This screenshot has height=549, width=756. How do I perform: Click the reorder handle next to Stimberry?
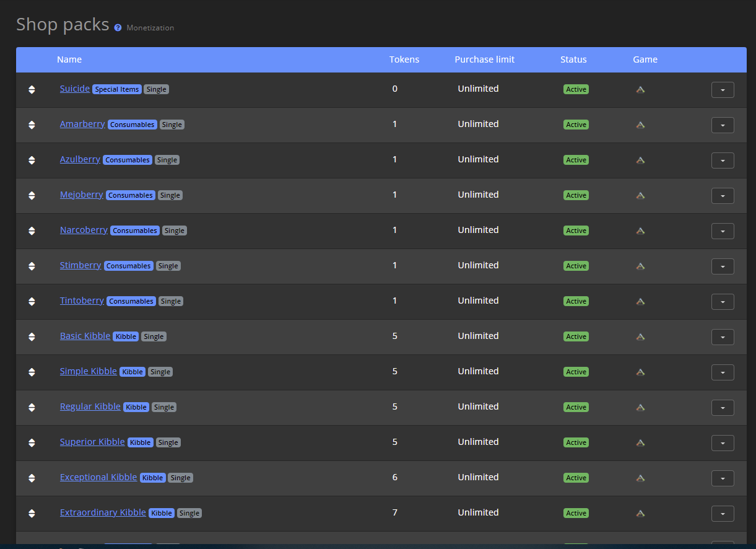tap(32, 266)
